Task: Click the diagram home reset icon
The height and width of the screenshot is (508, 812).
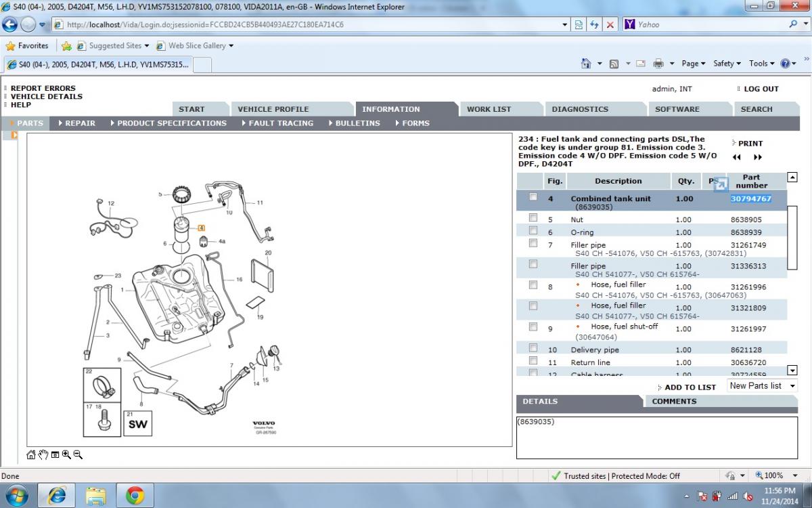Action: click(31, 454)
